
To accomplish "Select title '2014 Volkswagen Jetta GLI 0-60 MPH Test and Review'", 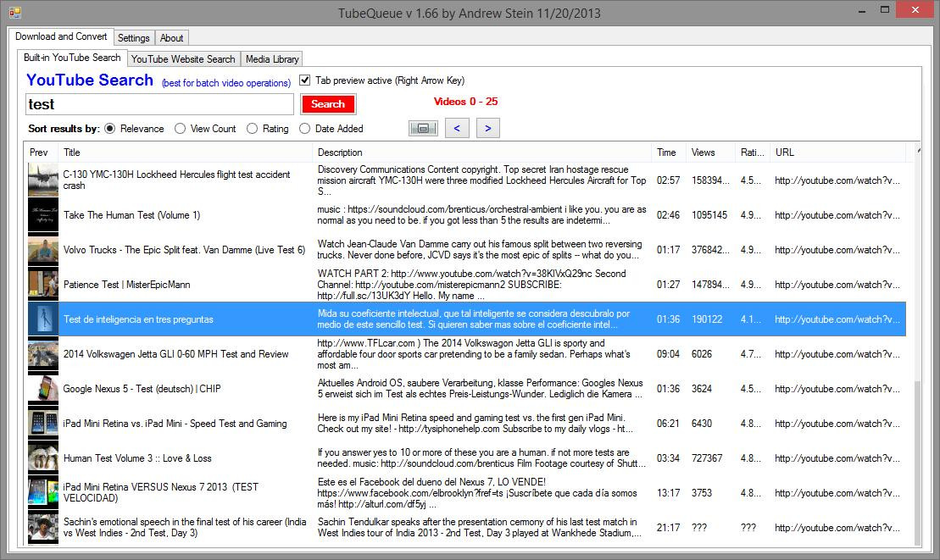I will (x=175, y=354).
